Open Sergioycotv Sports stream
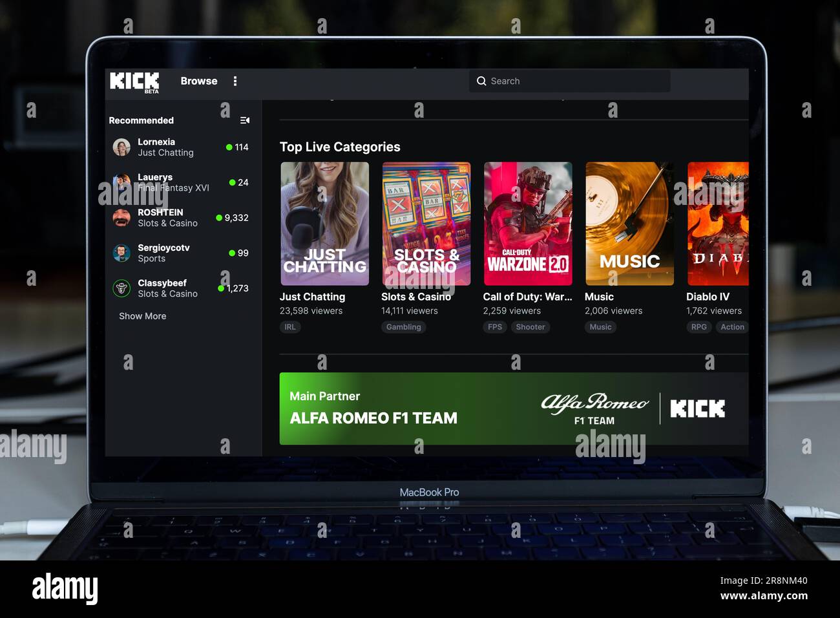The width and height of the screenshot is (840, 618). click(x=180, y=253)
